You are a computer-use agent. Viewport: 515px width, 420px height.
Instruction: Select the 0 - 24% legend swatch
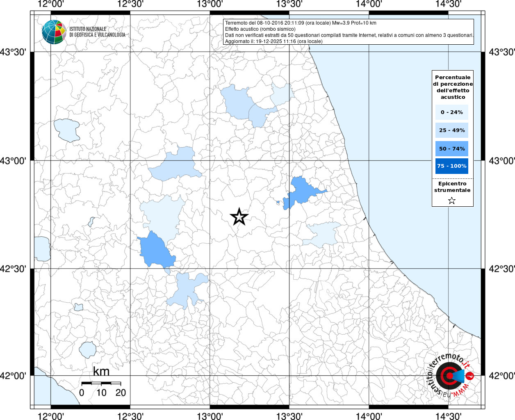pos(452,112)
